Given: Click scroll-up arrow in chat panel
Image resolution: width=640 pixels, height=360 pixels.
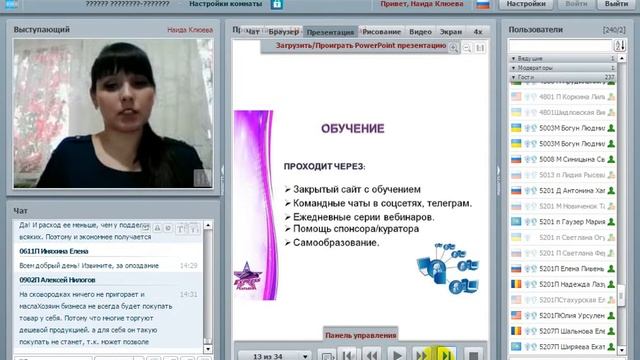Looking at the screenshot, I should click(x=208, y=225).
